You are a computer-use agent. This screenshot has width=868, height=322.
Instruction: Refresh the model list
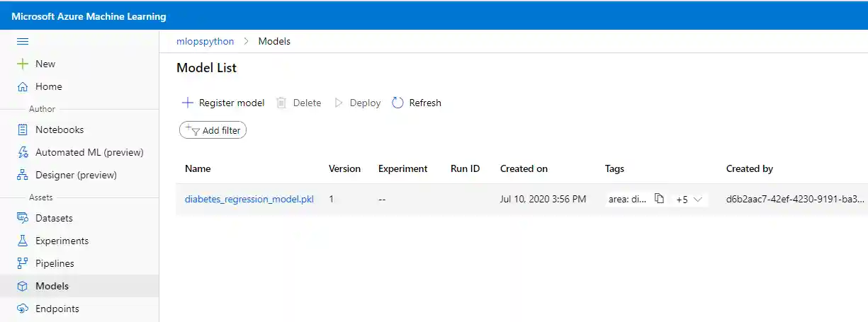point(417,103)
